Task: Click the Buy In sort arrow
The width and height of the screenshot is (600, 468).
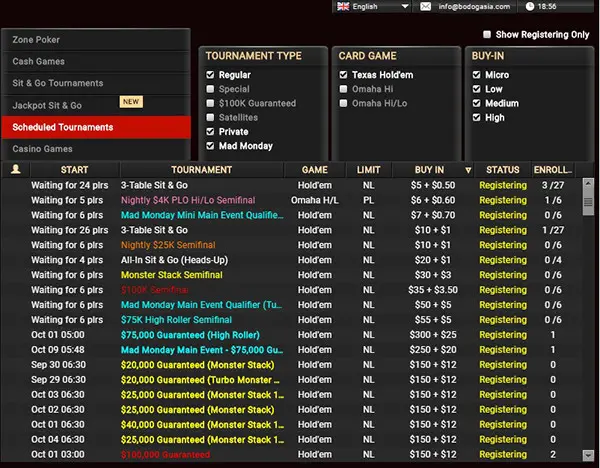Action: coord(468,170)
